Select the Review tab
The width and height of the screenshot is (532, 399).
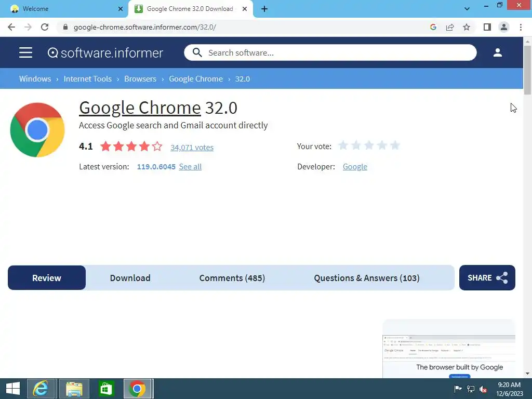46,278
